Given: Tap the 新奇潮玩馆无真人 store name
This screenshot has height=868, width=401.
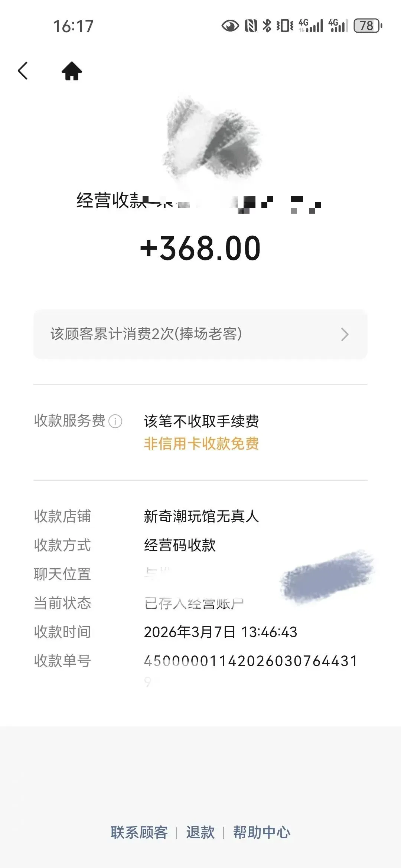Looking at the screenshot, I should (x=201, y=516).
